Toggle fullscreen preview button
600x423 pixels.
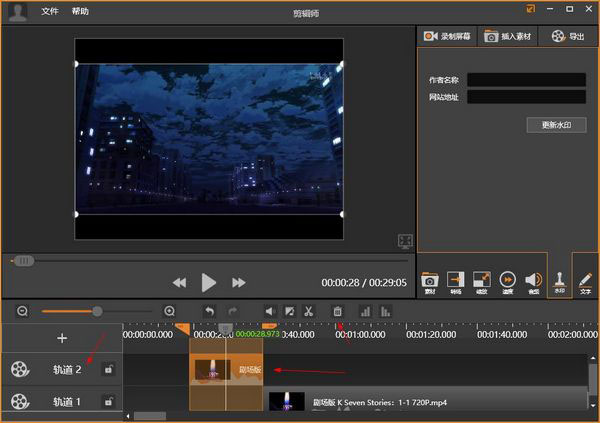point(405,241)
